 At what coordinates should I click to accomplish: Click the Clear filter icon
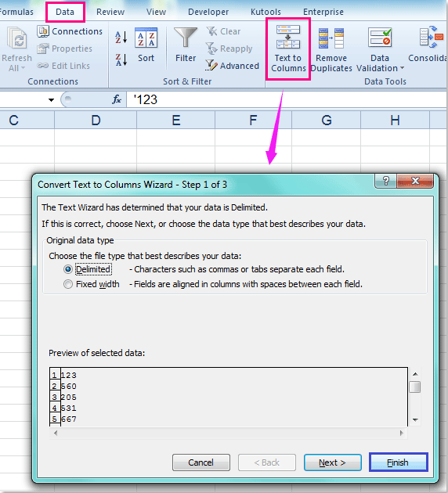(x=211, y=31)
